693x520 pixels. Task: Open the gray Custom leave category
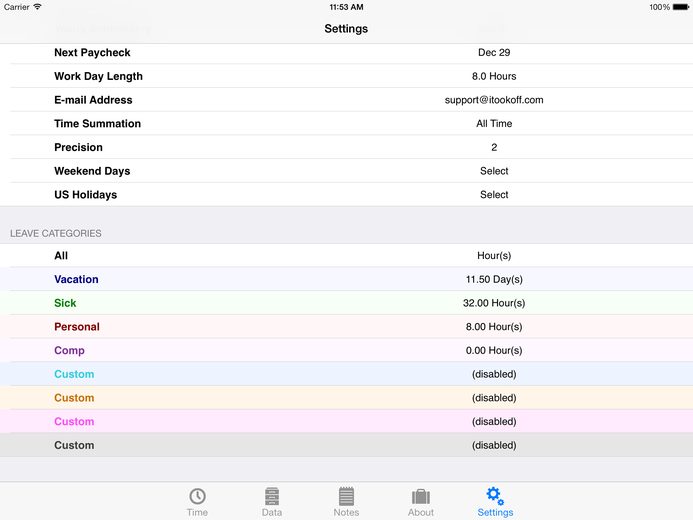(346, 445)
